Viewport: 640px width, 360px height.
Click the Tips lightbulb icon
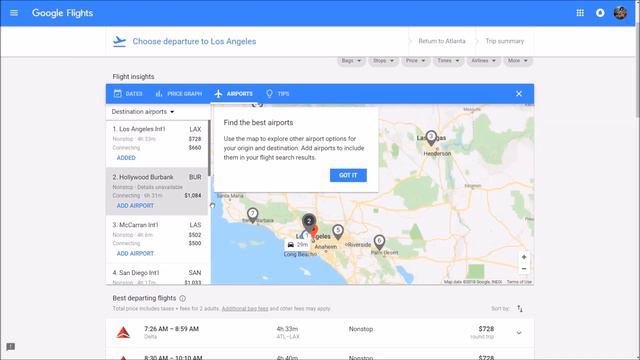[x=269, y=93]
